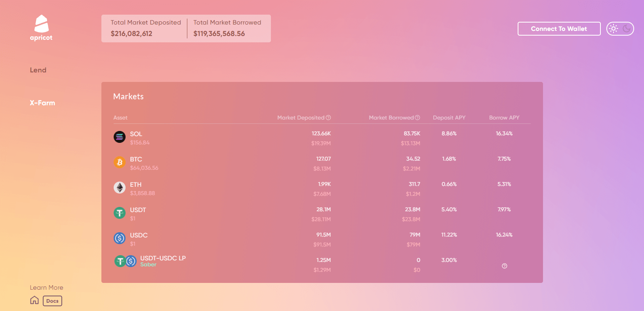Click the USDT-USDC LP pair icon
Screen dimensions: 644x311
tap(126, 261)
